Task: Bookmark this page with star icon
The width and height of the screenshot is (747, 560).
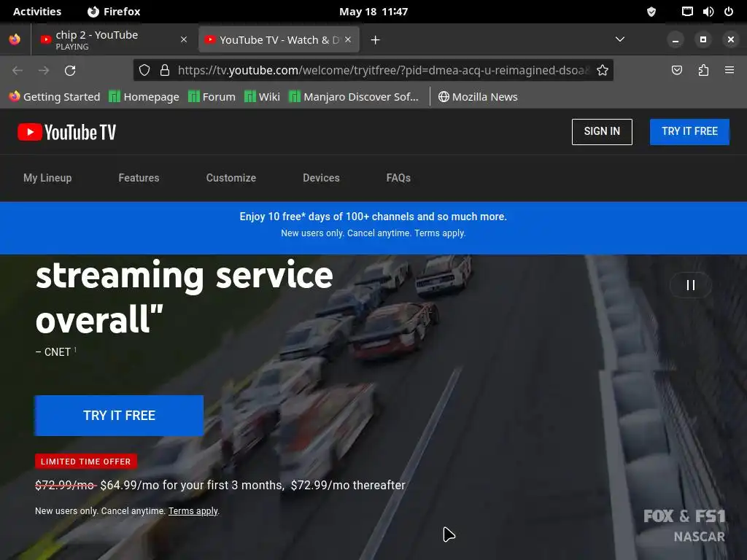Action: 602,71
